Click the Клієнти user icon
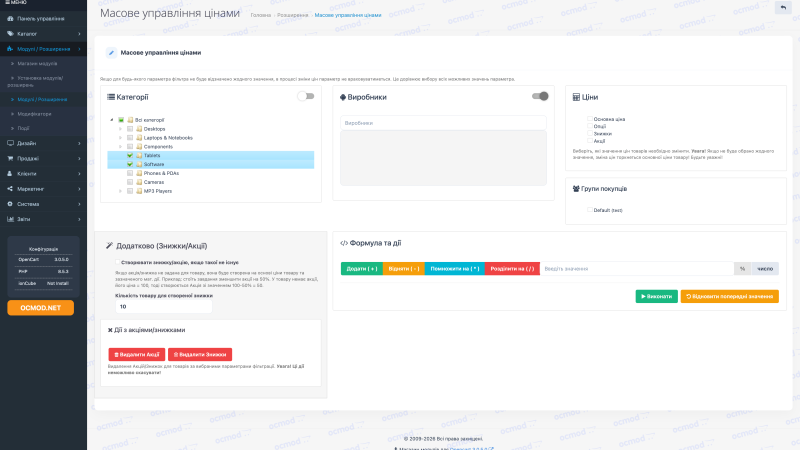The height and width of the screenshot is (450, 800). point(10,173)
